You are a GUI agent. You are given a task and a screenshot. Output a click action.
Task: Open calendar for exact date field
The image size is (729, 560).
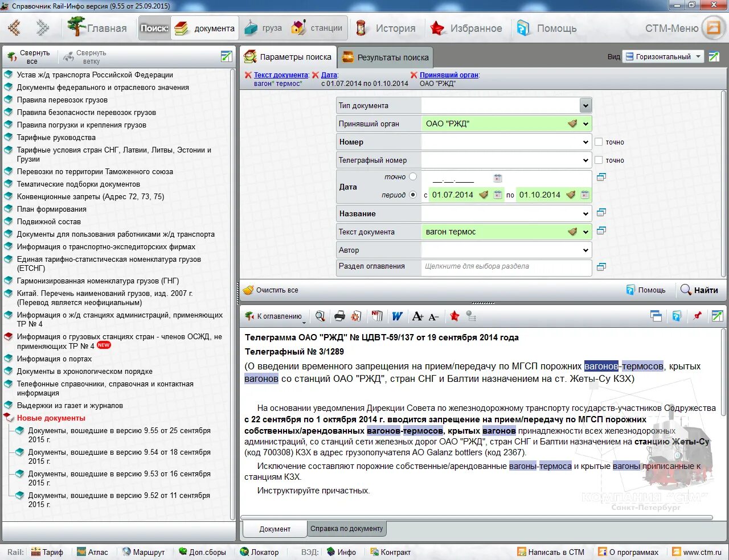pyautogui.click(x=498, y=178)
